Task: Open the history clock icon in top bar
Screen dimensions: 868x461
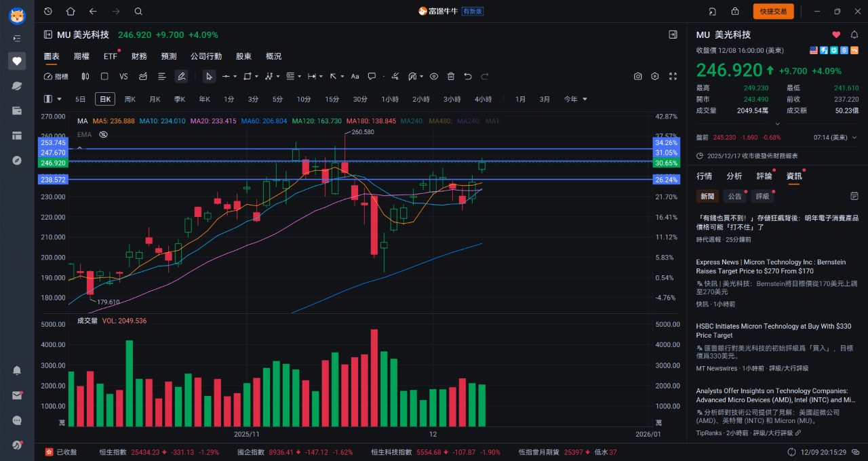Action: click(47, 12)
